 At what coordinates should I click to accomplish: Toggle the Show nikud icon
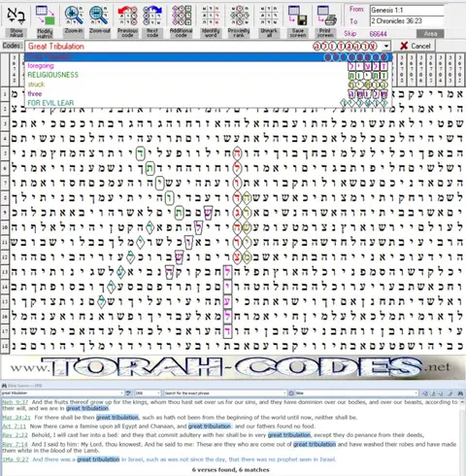click(17, 15)
